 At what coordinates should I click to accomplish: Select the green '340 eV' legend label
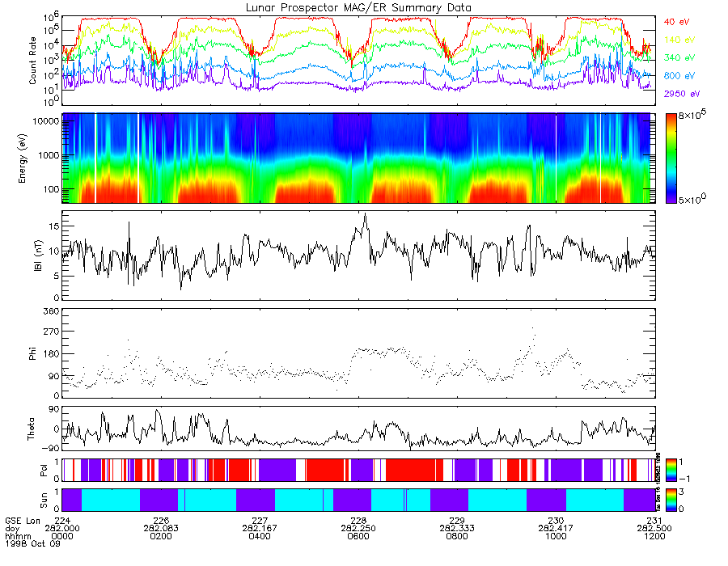pyautogui.click(x=679, y=57)
